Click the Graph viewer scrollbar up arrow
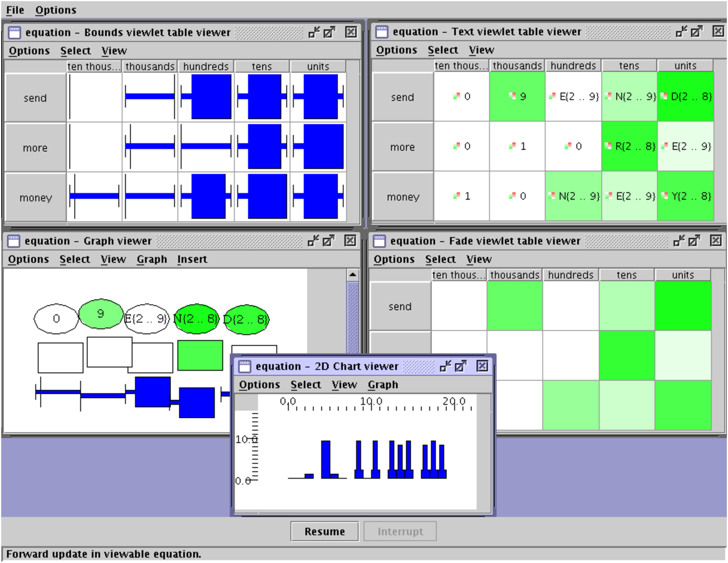Image resolution: width=728 pixels, height=563 pixels. point(353,275)
